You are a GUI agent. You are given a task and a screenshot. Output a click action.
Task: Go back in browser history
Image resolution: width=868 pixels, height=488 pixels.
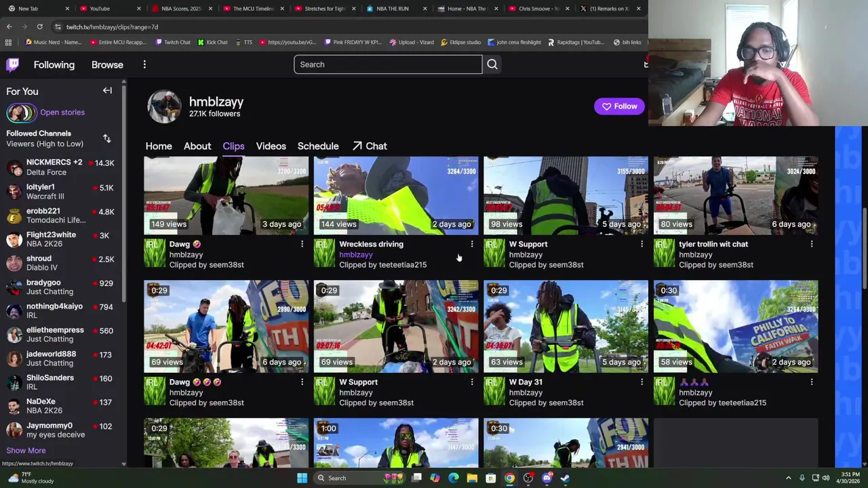(x=9, y=26)
